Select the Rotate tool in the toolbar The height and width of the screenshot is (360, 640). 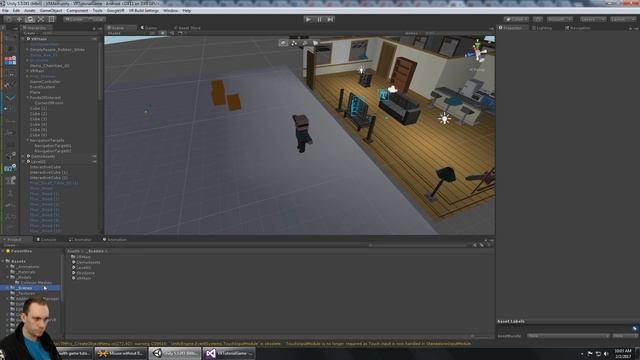click(30, 19)
